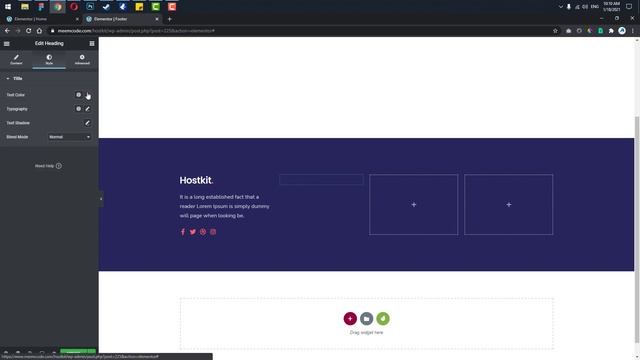Add widget to fourth footer column
Image resolution: width=640 pixels, height=360 pixels.
509,204
